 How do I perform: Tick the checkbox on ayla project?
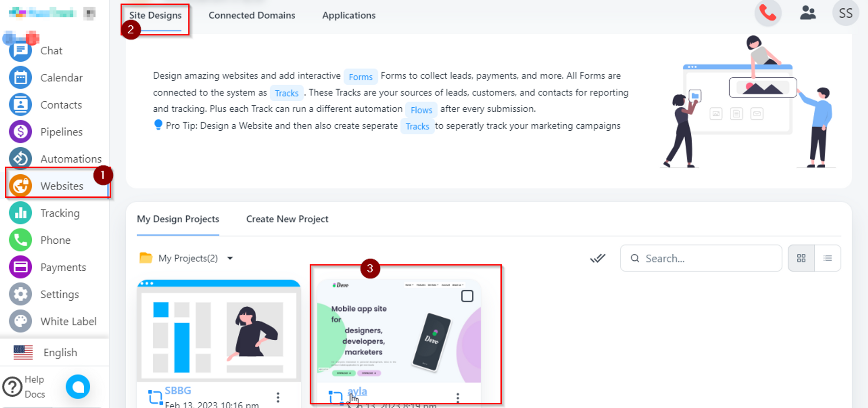coord(467,296)
